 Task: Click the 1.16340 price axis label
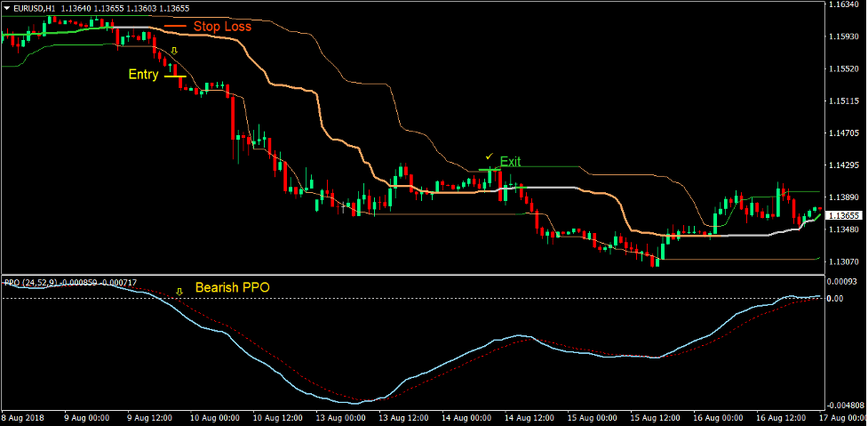point(843,4)
